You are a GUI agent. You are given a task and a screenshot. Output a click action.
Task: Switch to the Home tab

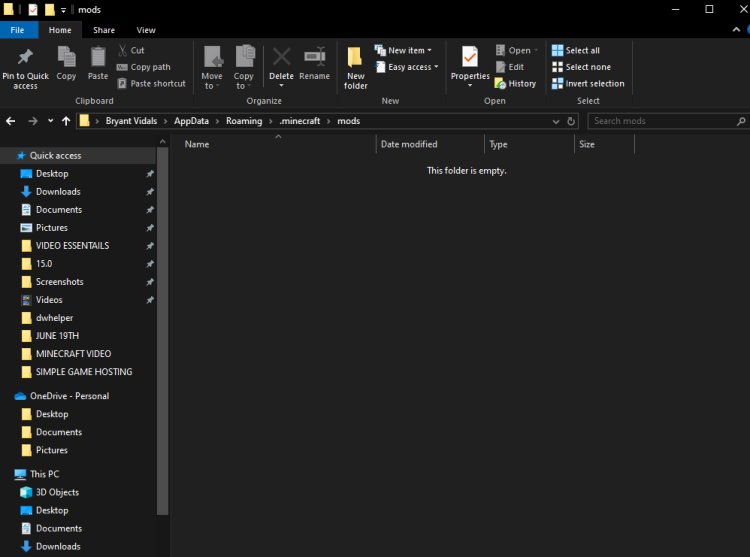(x=60, y=30)
